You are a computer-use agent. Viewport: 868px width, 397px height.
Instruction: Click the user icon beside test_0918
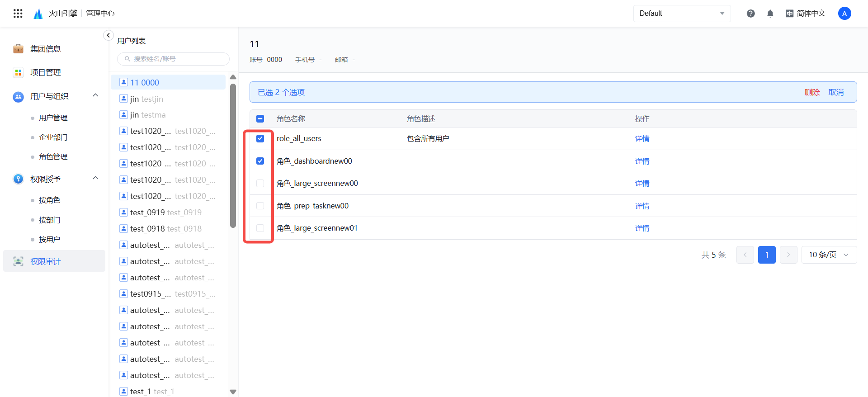pos(123,228)
